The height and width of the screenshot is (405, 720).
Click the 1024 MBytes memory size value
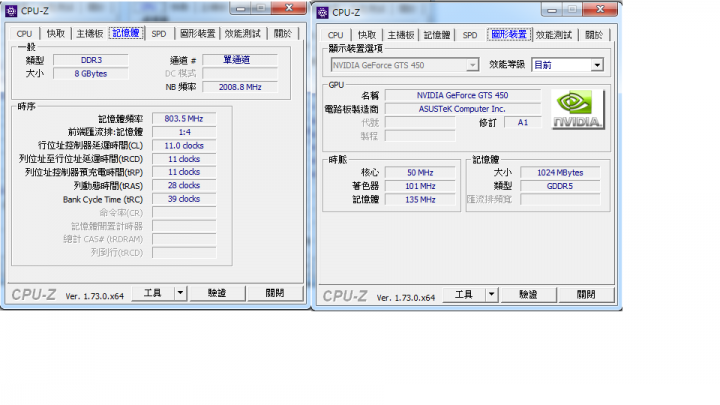560,173
